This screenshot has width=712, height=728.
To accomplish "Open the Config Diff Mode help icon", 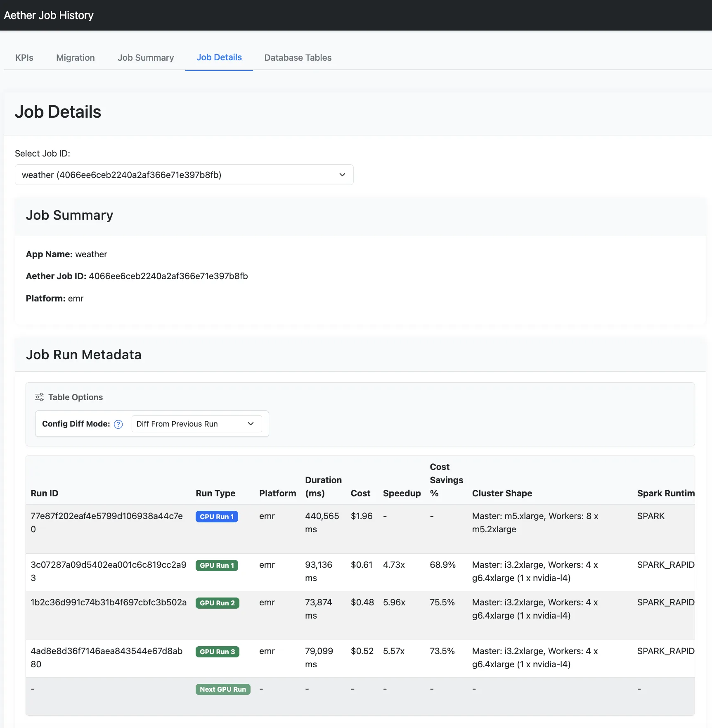I will click(118, 424).
